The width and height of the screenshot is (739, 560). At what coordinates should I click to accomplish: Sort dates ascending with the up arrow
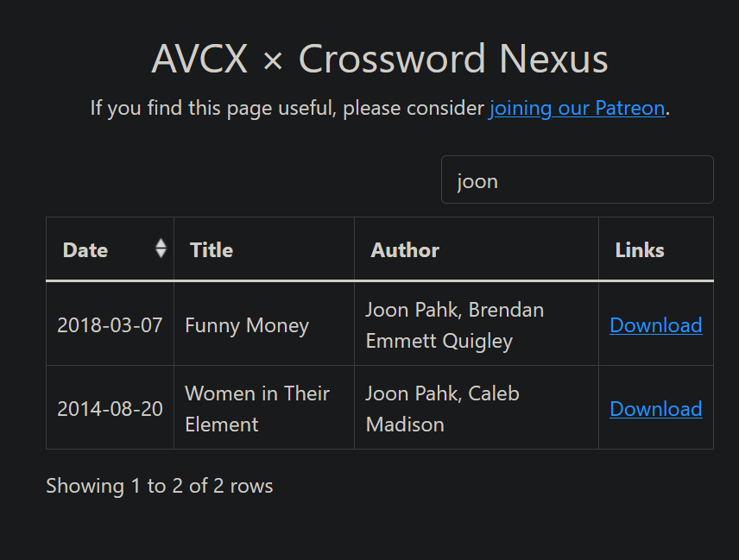(161, 244)
